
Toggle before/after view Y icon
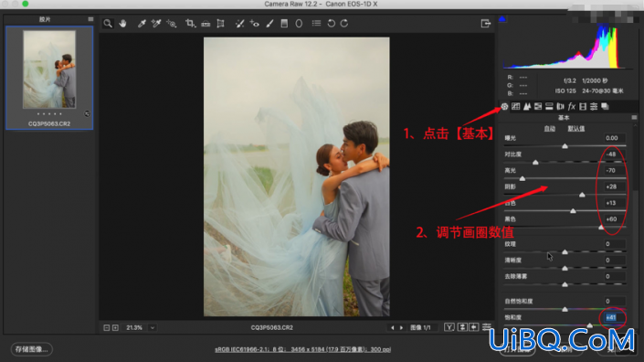point(449,327)
